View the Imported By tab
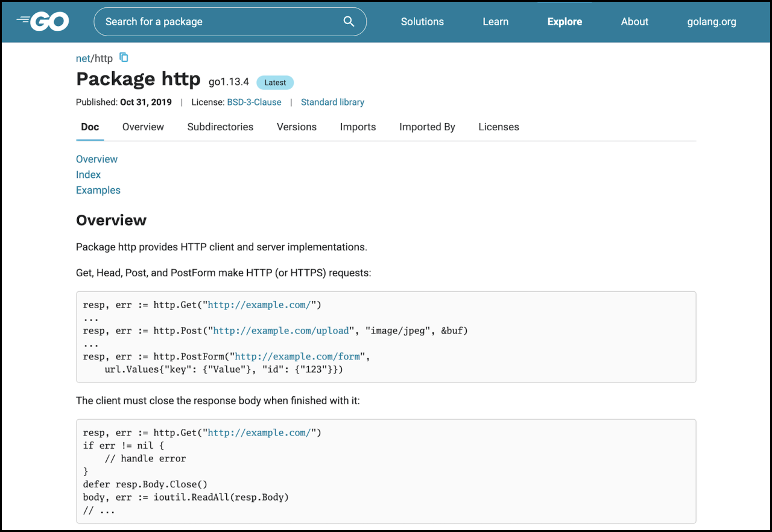 427,127
